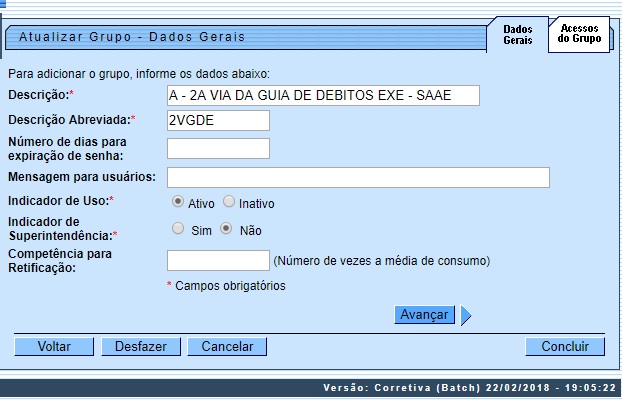
Task: Choose Sim for Indicador de Superintendência
Action: (x=178, y=228)
